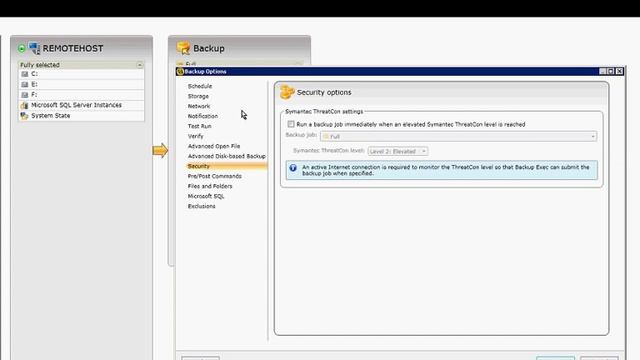Open the Microsoft SQL options page
Image resolution: width=640 pixels, height=360 pixels.
(x=206, y=196)
